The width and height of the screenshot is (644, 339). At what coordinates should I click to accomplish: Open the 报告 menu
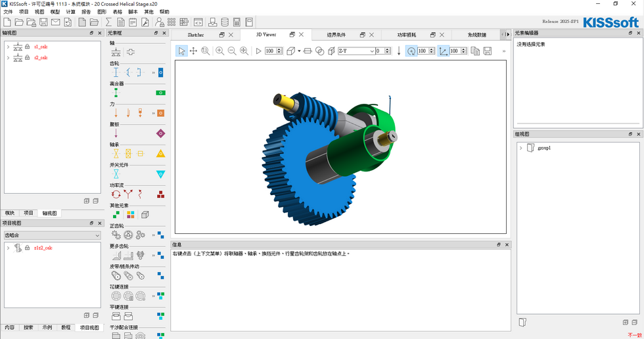tap(86, 12)
